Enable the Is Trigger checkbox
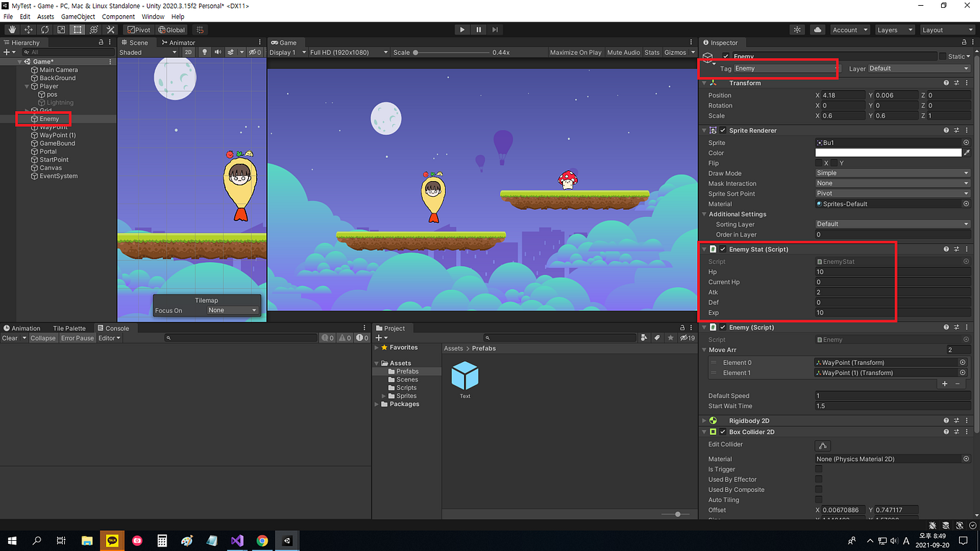 point(818,470)
